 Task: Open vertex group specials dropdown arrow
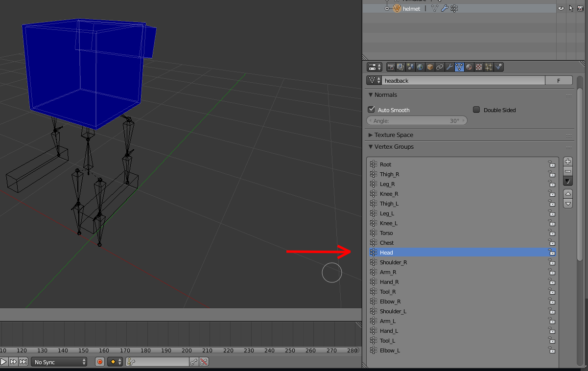[x=568, y=181]
